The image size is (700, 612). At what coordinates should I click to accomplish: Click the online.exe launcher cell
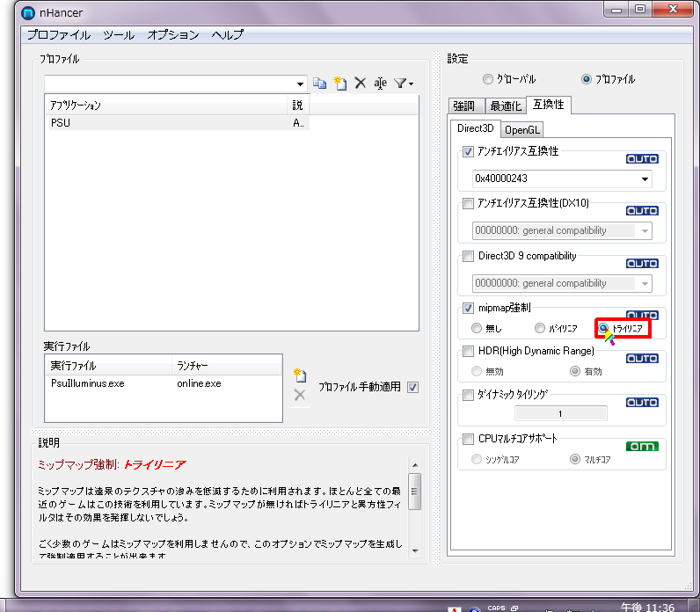[x=199, y=383]
